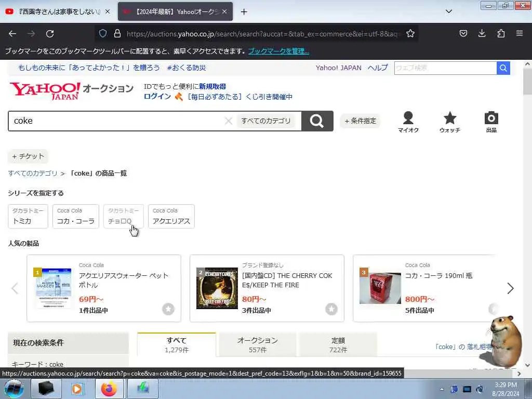Go back with the browser back arrow
Screen dimensions: 532x399
[12, 34]
